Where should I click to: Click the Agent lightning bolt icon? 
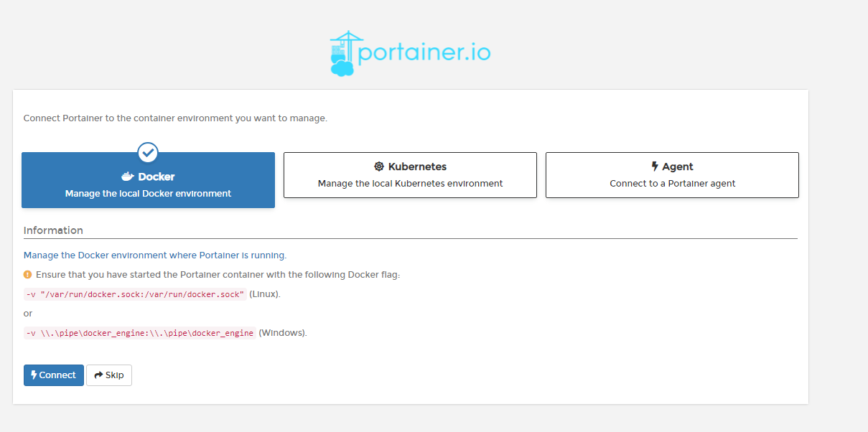(655, 166)
